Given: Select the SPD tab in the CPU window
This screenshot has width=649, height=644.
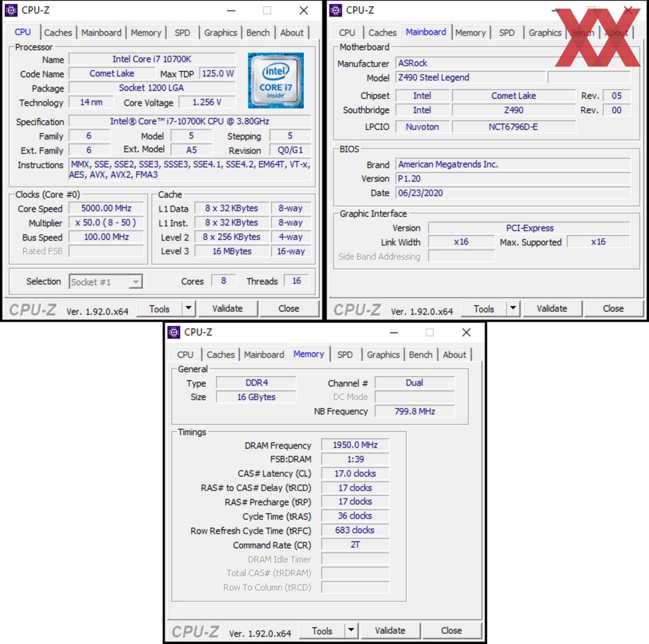Looking at the screenshot, I should coord(182,32).
